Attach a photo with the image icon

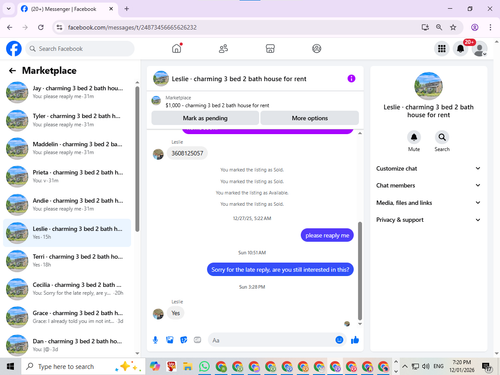170,340
